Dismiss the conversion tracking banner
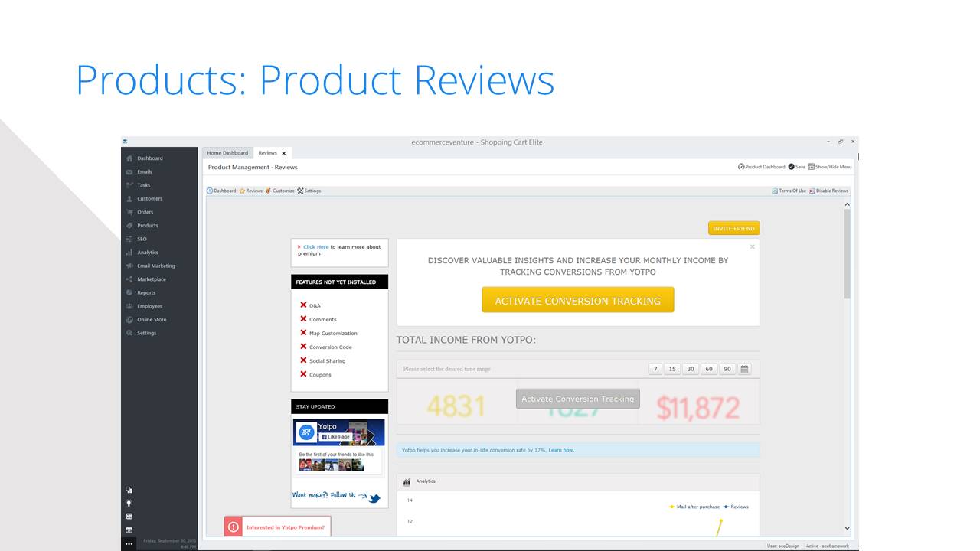980x551 pixels. pos(752,246)
